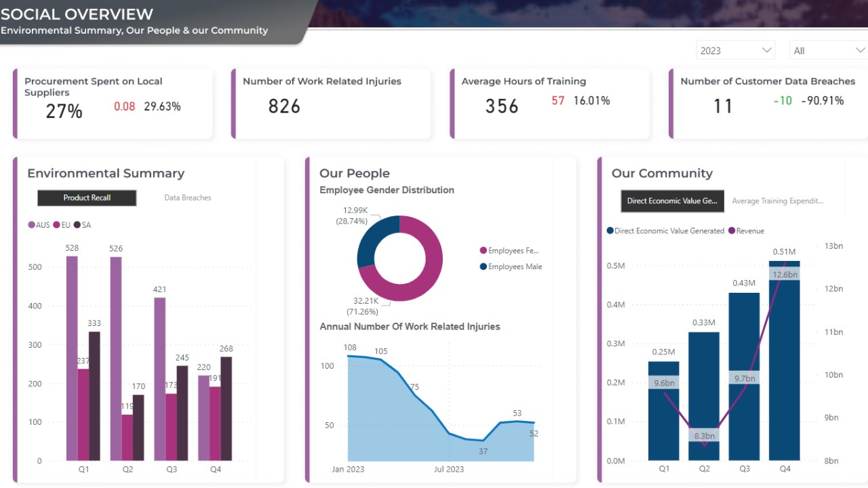Viewport: 868px width, 488px height.
Task: Select the Q3 AUS bar labeled 421
Action: tap(160, 379)
